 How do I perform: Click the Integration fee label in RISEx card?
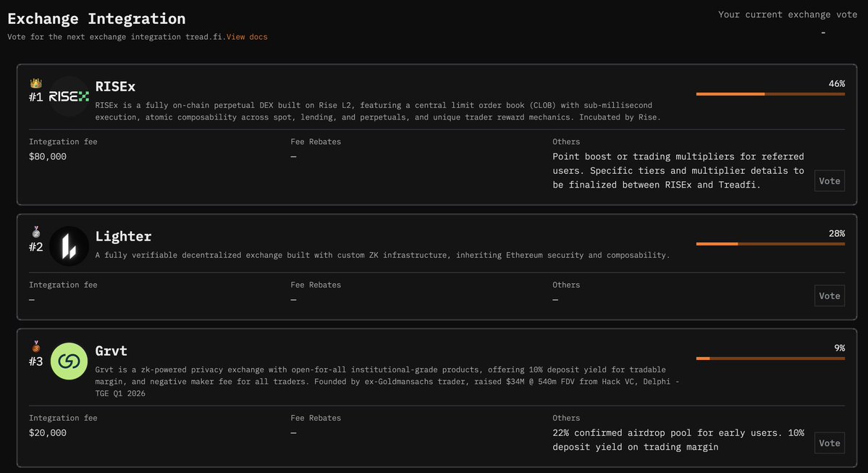pyautogui.click(x=63, y=142)
